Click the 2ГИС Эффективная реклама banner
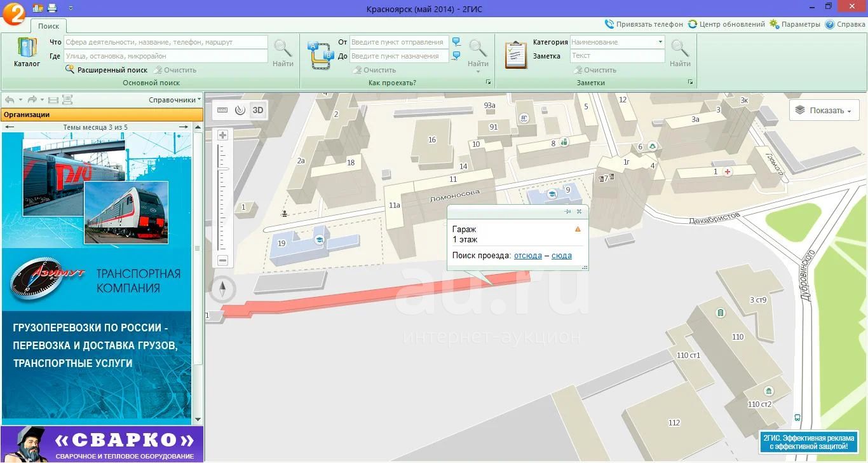This screenshot has width=868, height=463. coord(809,442)
